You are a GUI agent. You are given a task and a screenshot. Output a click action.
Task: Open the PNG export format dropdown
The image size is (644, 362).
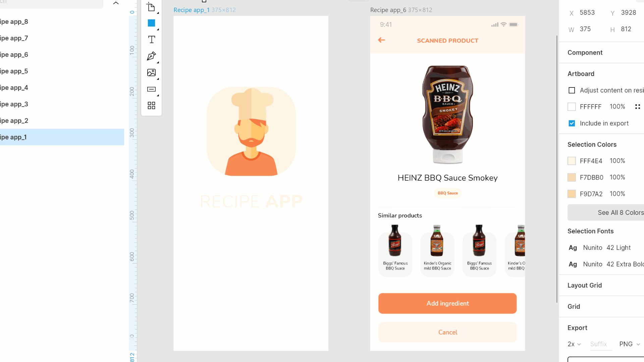point(630,344)
